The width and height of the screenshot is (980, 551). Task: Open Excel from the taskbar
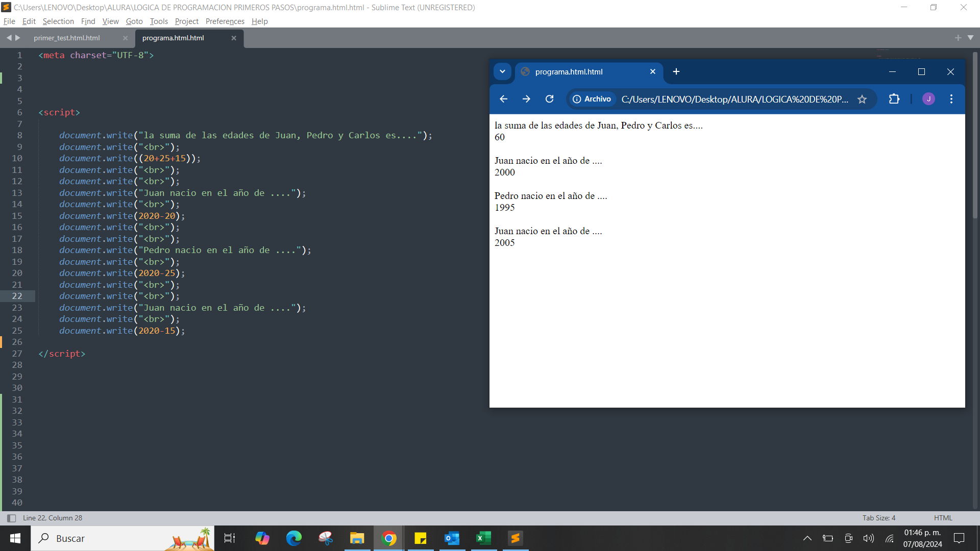pyautogui.click(x=484, y=538)
